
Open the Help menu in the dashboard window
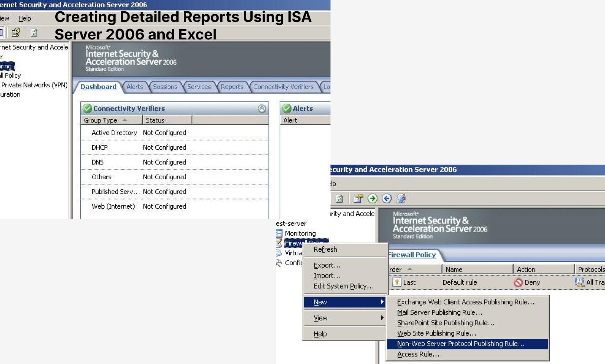pos(25,18)
